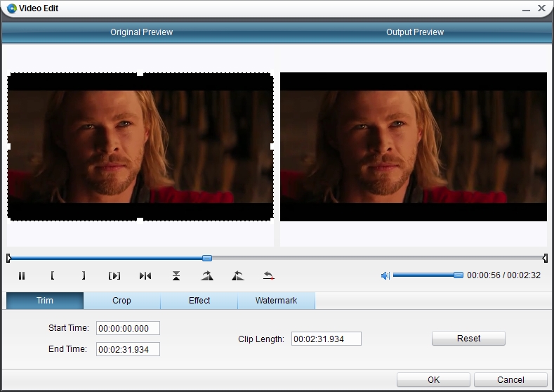Image resolution: width=554 pixels, height=392 pixels.
Task: Click the Start Time input field
Action: pos(128,328)
